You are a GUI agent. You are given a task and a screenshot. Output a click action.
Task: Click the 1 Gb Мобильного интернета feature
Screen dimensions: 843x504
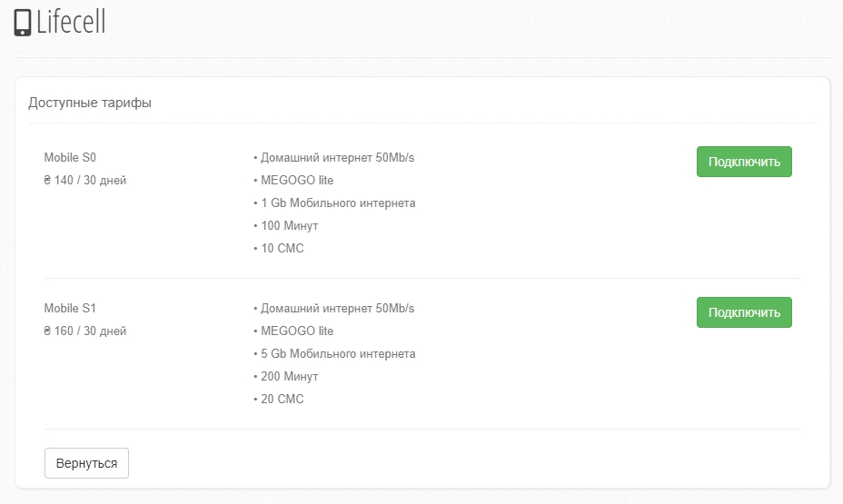pyautogui.click(x=335, y=203)
